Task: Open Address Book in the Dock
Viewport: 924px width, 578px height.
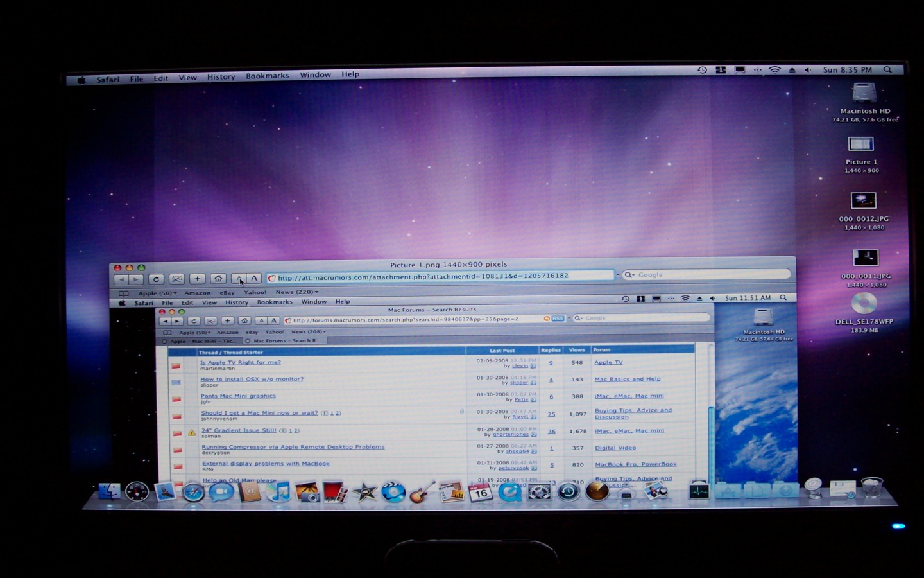Action: [250, 492]
